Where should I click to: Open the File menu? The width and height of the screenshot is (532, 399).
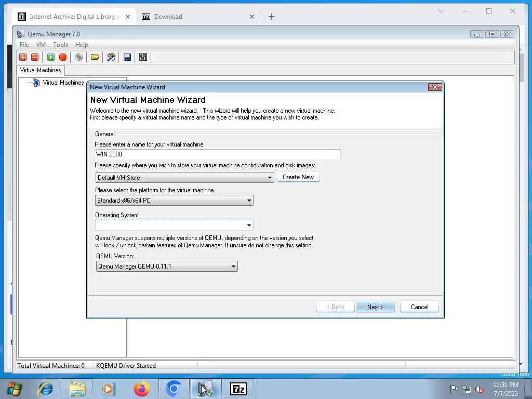(x=24, y=45)
